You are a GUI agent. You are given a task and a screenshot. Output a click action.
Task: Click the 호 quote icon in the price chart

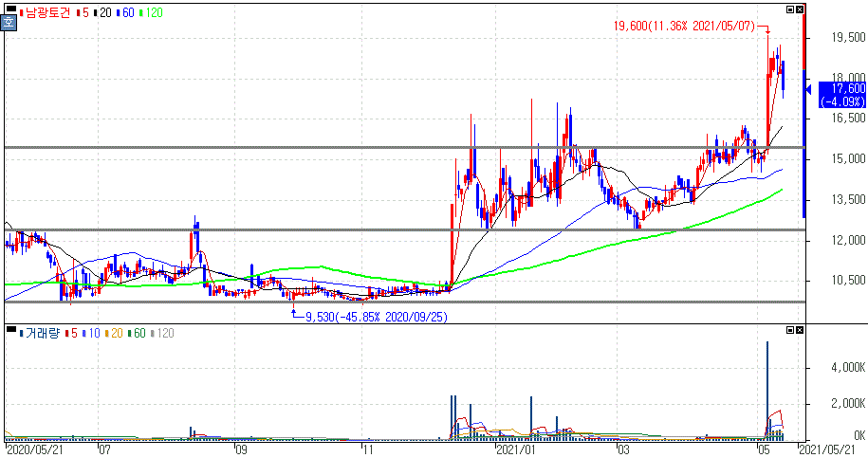tap(9, 23)
